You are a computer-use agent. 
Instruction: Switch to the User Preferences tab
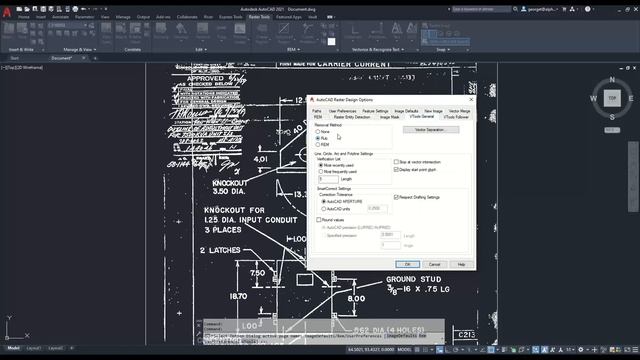pos(342,111)
